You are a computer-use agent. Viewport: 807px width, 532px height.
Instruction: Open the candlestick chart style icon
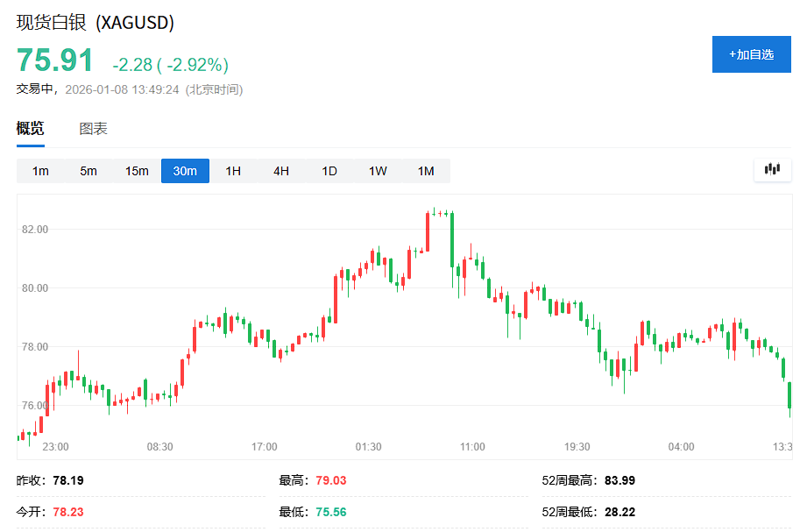coord(772,170)
